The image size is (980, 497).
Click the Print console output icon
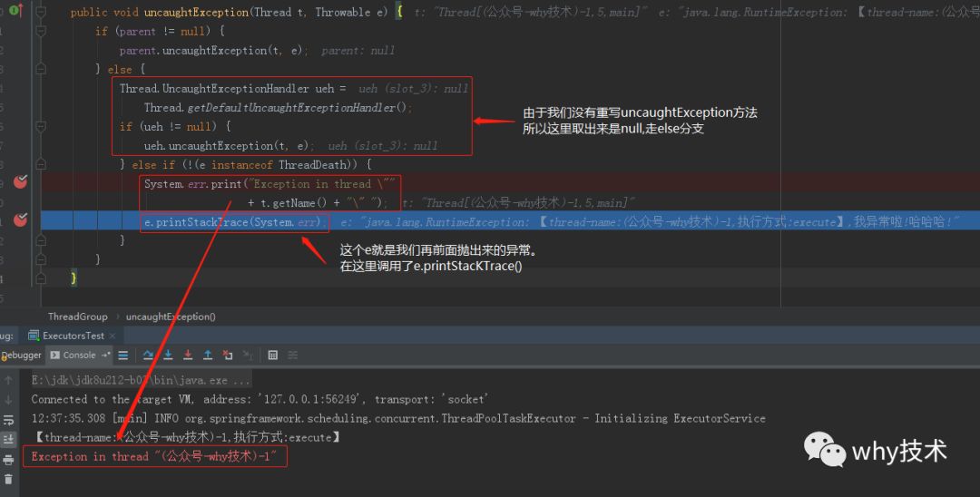(x=8, y=460)
